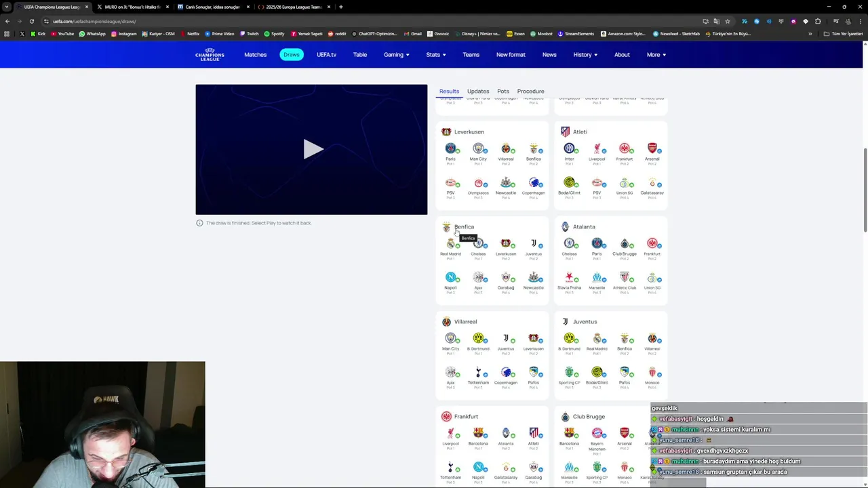The image size is (868, 488).
Task: Open a new browser tab
Action: point(340,7)
